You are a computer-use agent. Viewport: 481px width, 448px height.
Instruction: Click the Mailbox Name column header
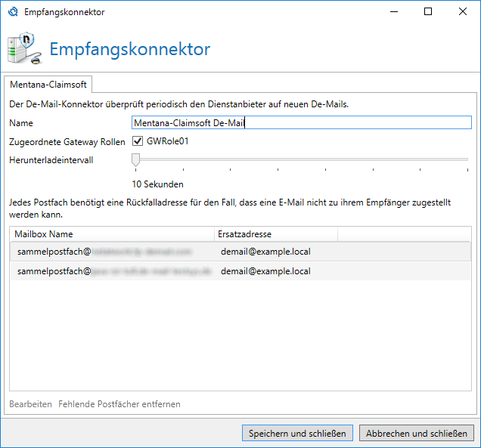point(112,234)
